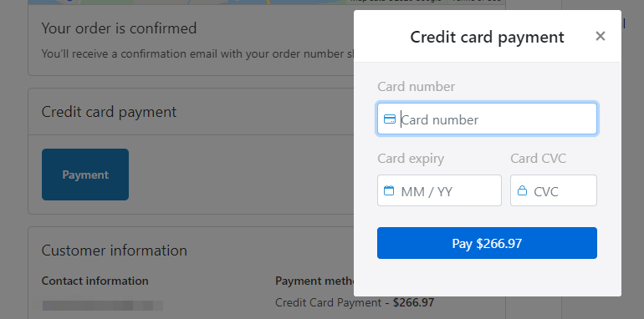Click the Your order is confirmed heading

pos(119,28)
